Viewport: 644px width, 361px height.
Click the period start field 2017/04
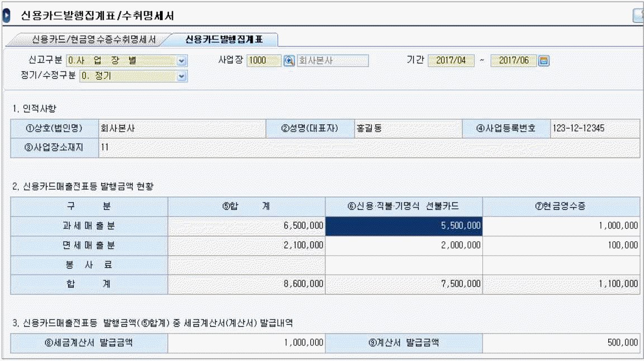(451, 61)
